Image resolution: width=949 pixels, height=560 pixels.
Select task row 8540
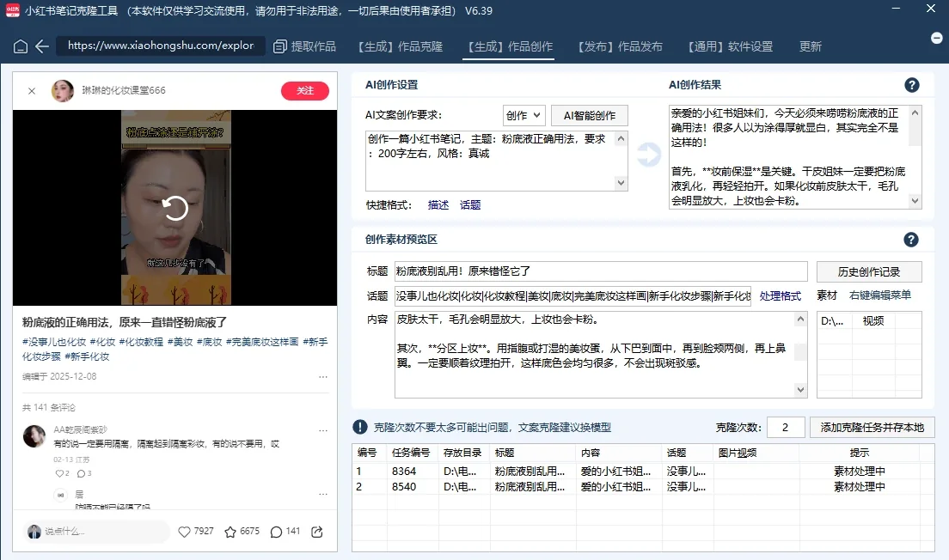coord(643,487)
